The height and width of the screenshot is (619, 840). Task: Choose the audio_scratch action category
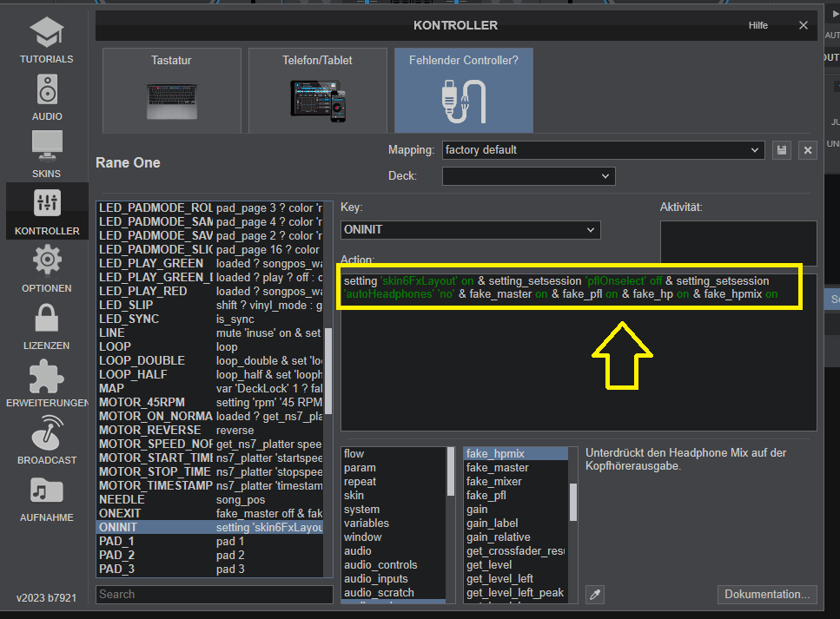coord(394,593)
